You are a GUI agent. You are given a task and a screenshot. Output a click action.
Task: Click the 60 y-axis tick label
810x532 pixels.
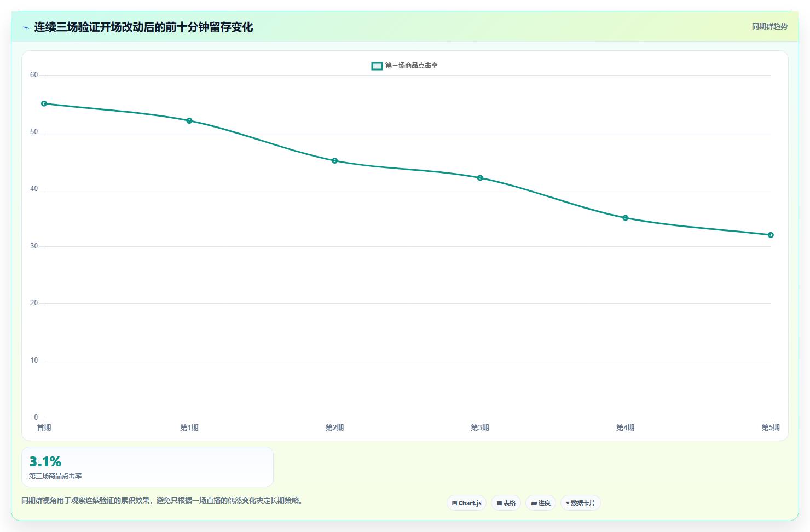pyautogui.click(x=34, y=75)
